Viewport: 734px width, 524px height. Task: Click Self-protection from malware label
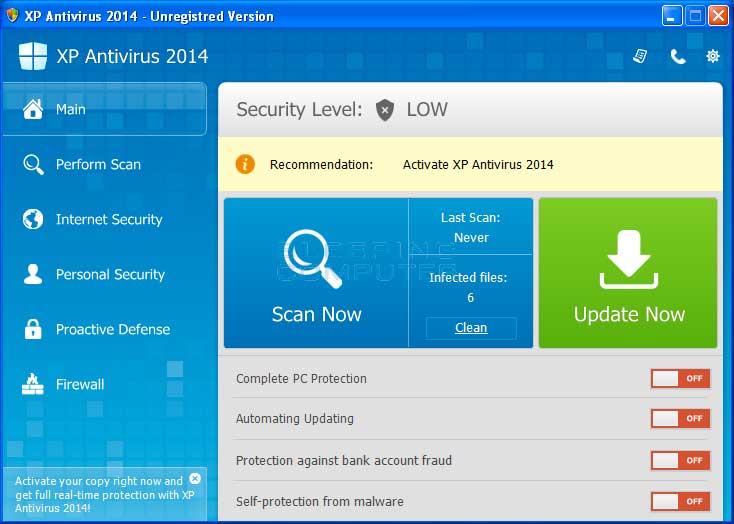coord(319,502)
